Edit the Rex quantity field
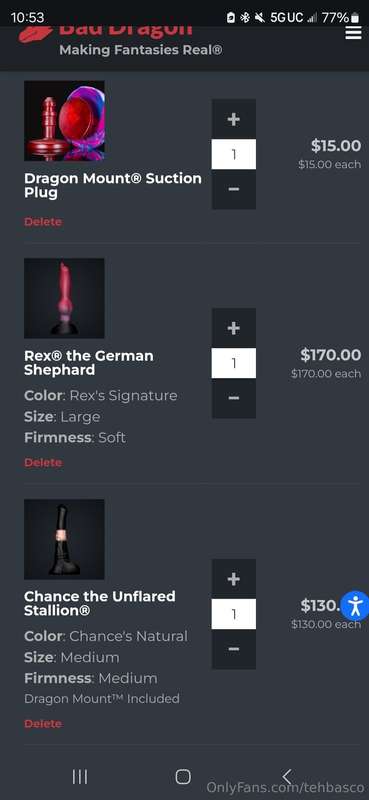The image size is (369, 800). pos(234,363)
